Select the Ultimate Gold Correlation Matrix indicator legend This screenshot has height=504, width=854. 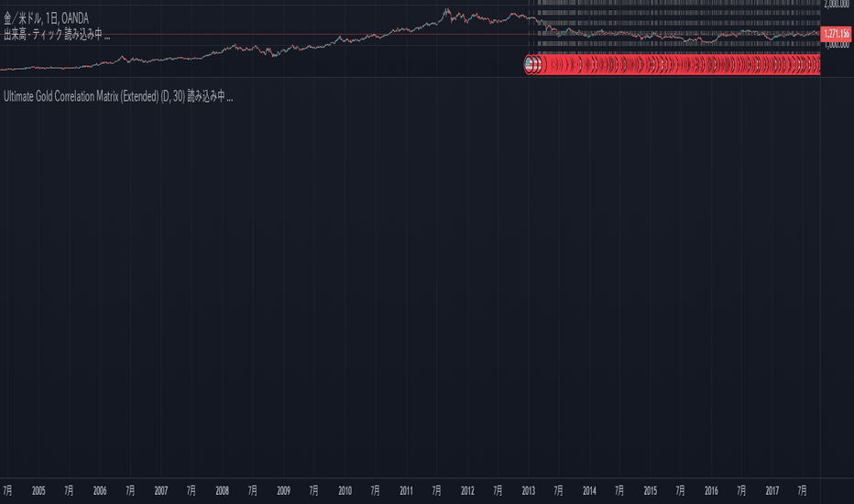click(x=118, y=96)
